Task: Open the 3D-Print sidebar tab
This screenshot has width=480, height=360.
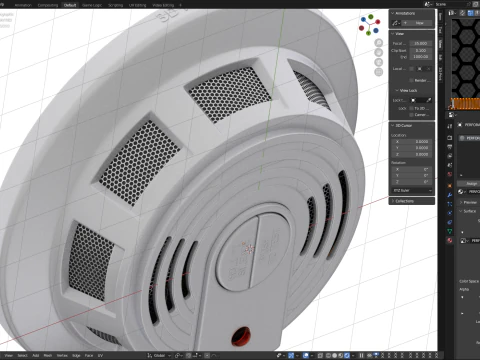Action: point(440,74)
